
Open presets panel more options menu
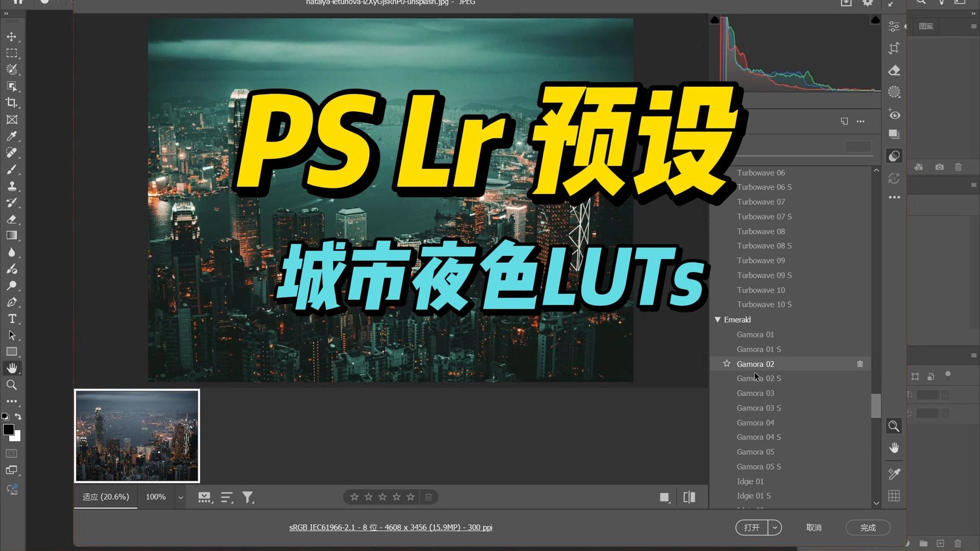(x=860, y=122)
